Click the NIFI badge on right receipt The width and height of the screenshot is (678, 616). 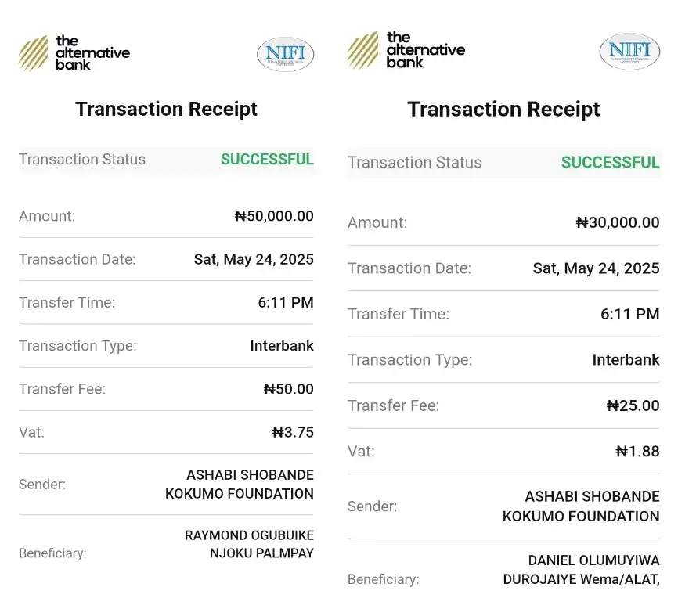tap(629, 52)
